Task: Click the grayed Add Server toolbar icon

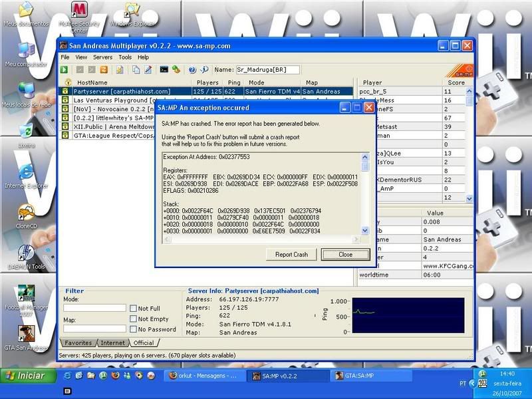Action: (80, 70)
